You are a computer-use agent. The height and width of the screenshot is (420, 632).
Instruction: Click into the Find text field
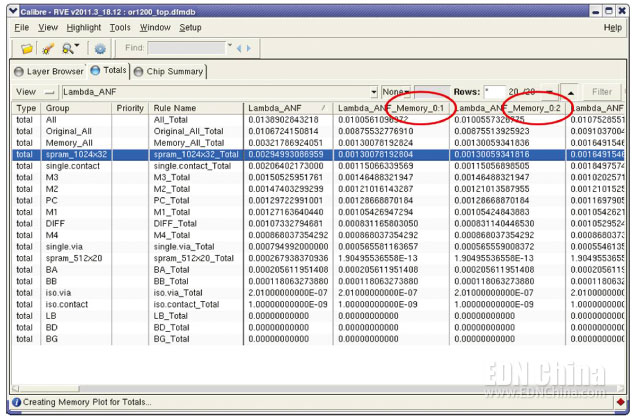pyautogui.click(x=186, y=48)
